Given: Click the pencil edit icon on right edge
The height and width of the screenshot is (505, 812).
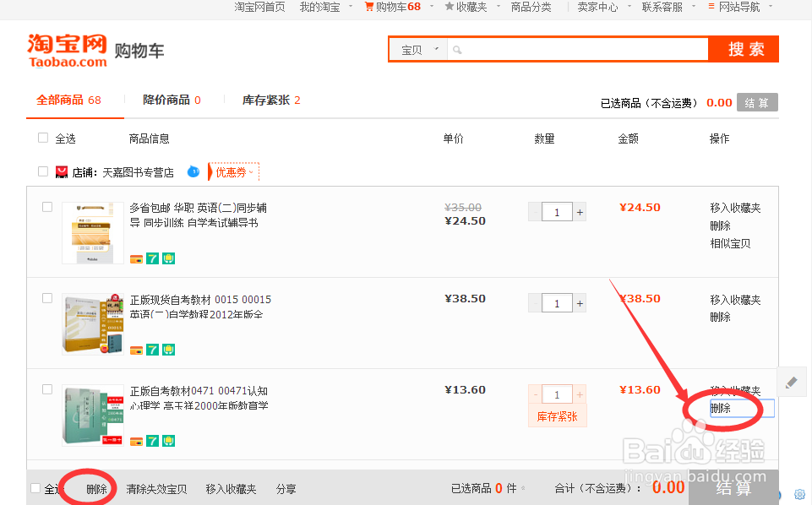Looking at the screenshot, I should [792, 382].
